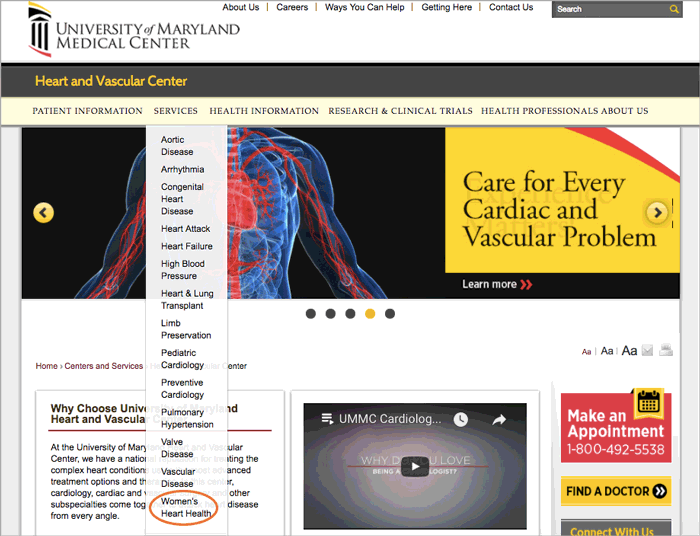Viewport: 700px width, 536px height.
Task: Click Connect With Us panel
Action: (616, 528)
